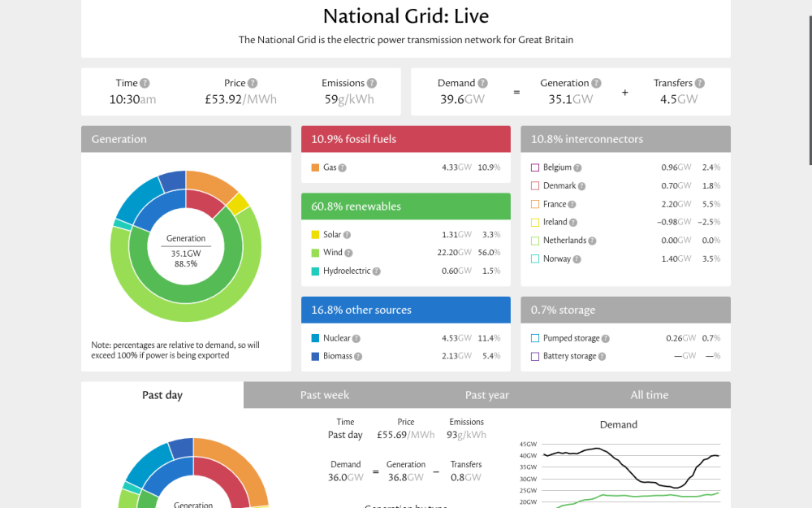The image size is (812, 508).
Task: Click the Netherlands help question mark
Action: [593, 241]
